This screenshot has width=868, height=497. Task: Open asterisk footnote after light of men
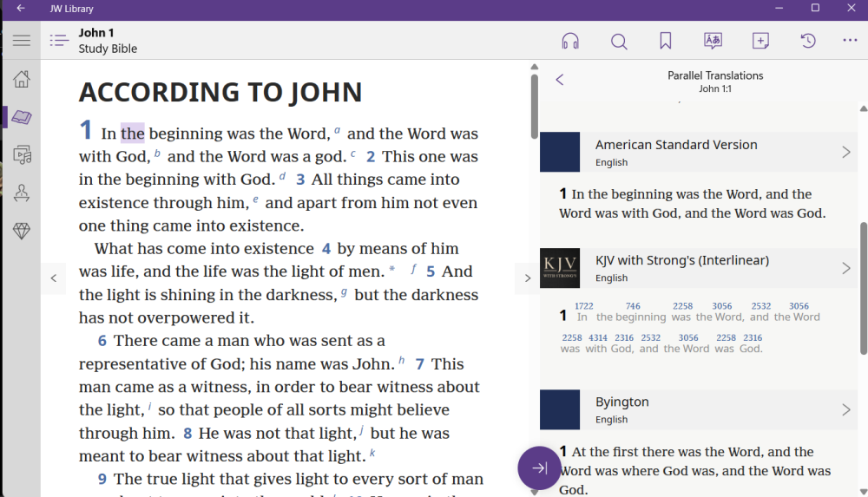392,269
